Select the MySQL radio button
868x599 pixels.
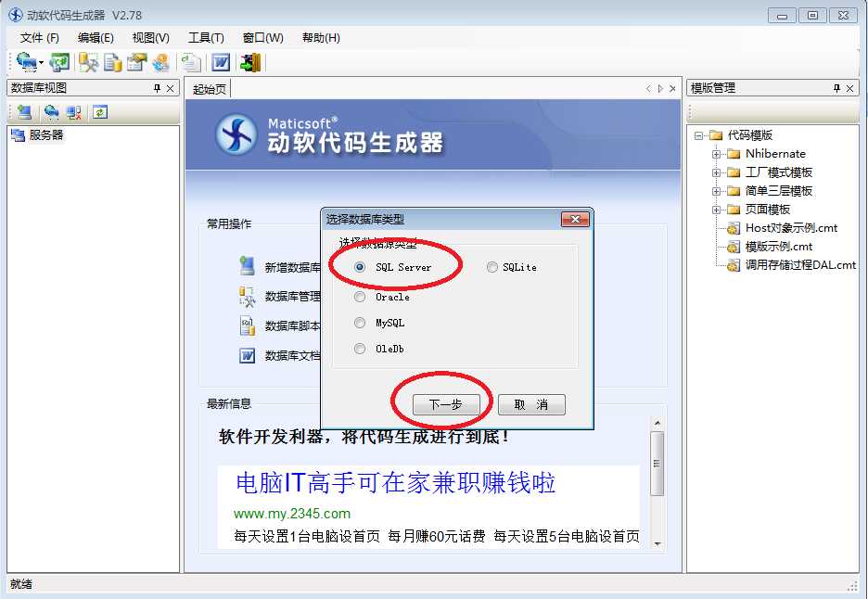coord(360,322)
